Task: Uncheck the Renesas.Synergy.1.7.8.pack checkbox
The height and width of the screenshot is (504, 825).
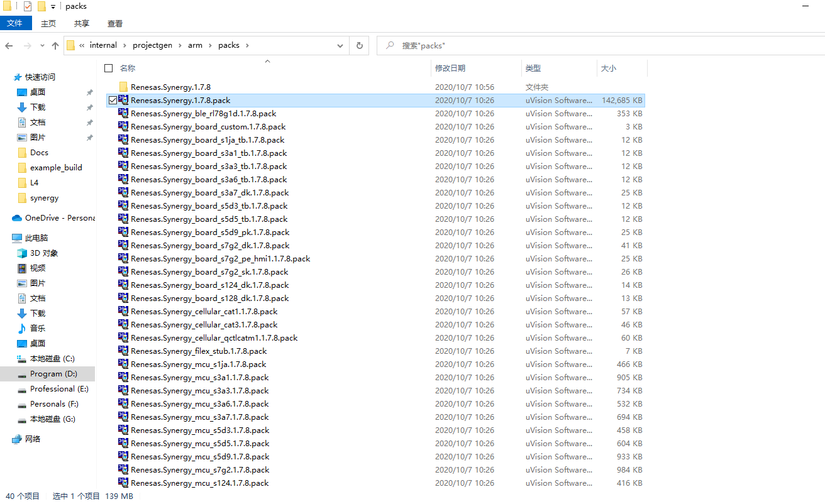Action: [112, 101]
